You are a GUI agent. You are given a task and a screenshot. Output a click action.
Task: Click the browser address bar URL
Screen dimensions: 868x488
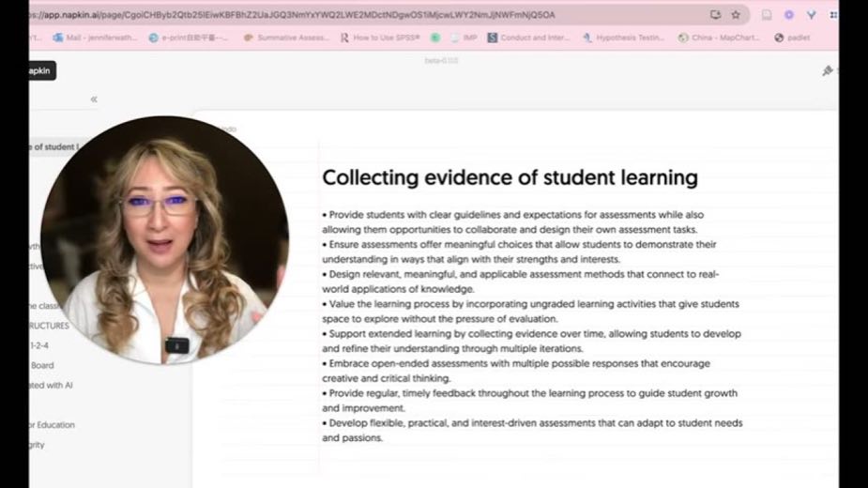(294, 15)
